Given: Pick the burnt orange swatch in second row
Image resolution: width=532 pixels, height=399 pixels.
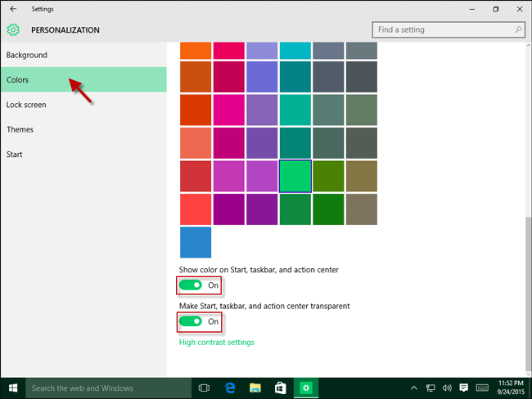Looking at the screenshot, I should tap(196, 77).
